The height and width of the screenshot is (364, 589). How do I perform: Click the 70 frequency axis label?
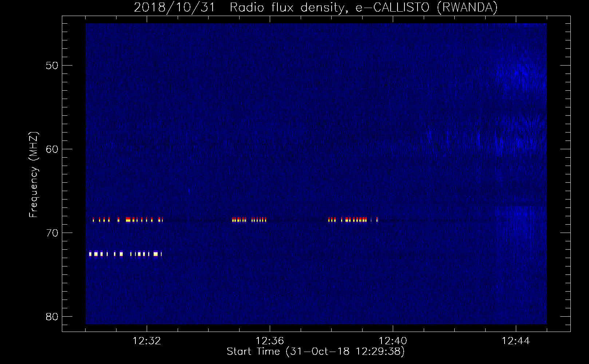[x=52, y=233]
